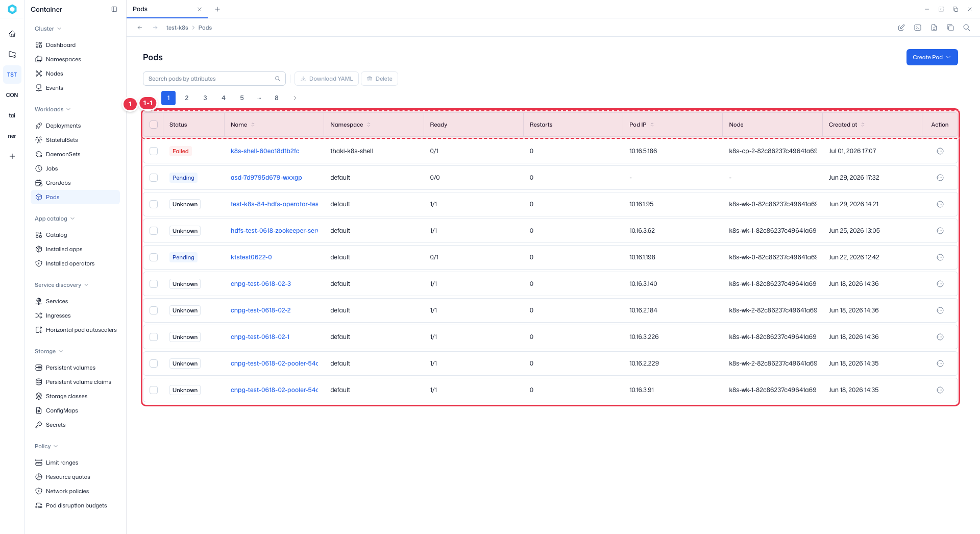Select checkbox for ktstest0622-0 pod
The width and height of the screenshot is (980, 534).
154,257
